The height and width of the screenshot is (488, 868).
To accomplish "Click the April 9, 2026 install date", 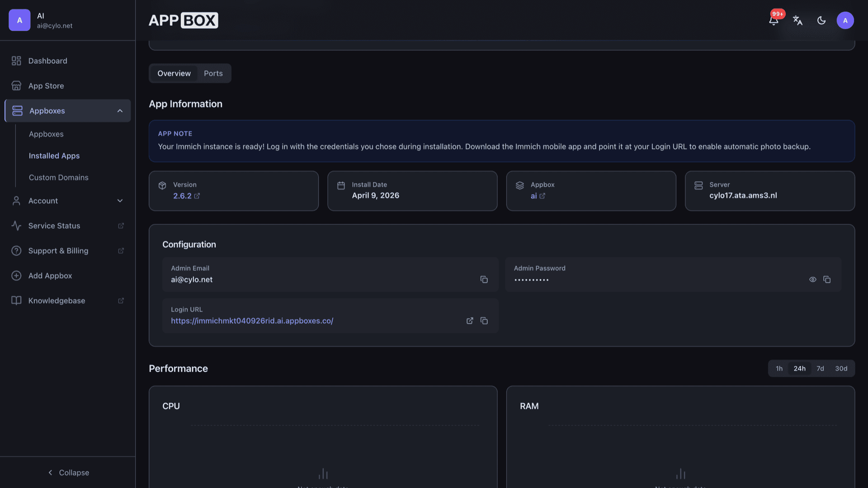I will click(376, 195).
